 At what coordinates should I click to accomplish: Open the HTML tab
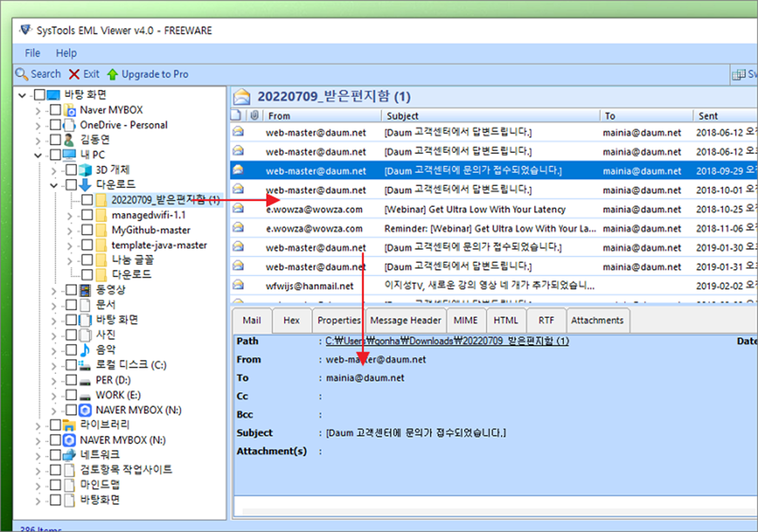click(x=506, y=320)
